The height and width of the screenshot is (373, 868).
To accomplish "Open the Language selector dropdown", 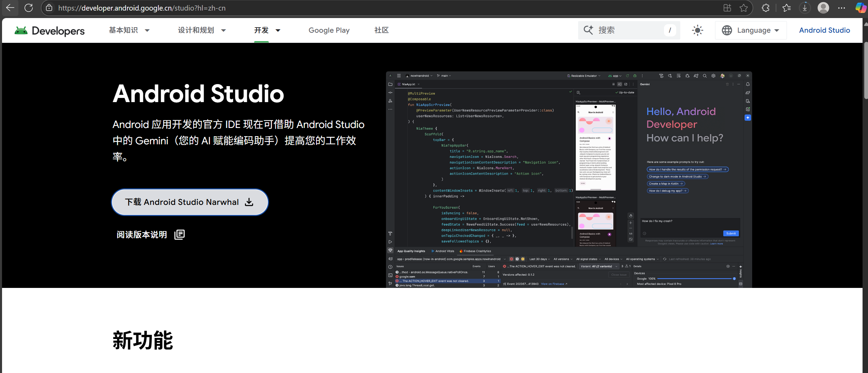I will pyautogui.click(x=750, y=30).
